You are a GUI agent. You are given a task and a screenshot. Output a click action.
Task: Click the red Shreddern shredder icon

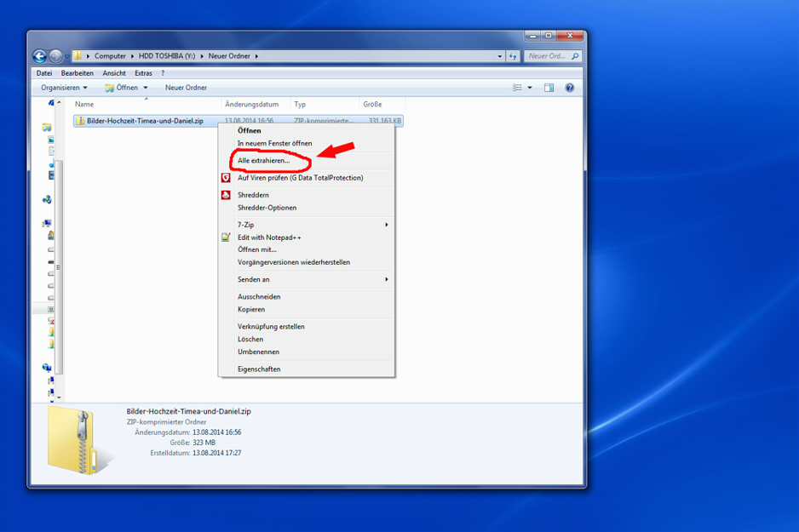pos(226,195)
